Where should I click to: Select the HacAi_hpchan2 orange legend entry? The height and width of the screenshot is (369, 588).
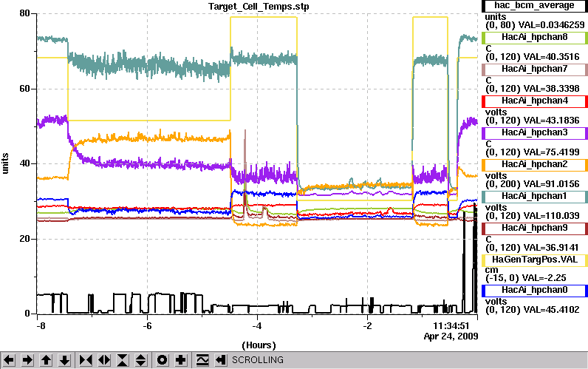[534, 165]
